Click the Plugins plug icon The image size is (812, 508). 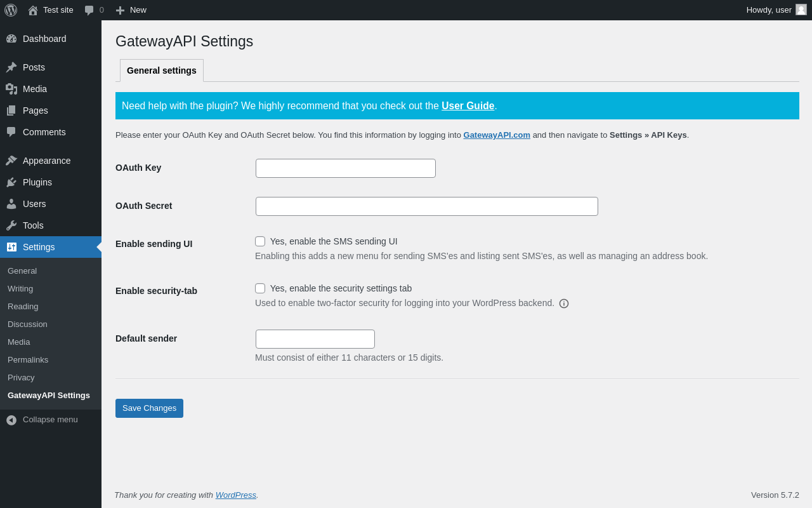pos(11,182)
